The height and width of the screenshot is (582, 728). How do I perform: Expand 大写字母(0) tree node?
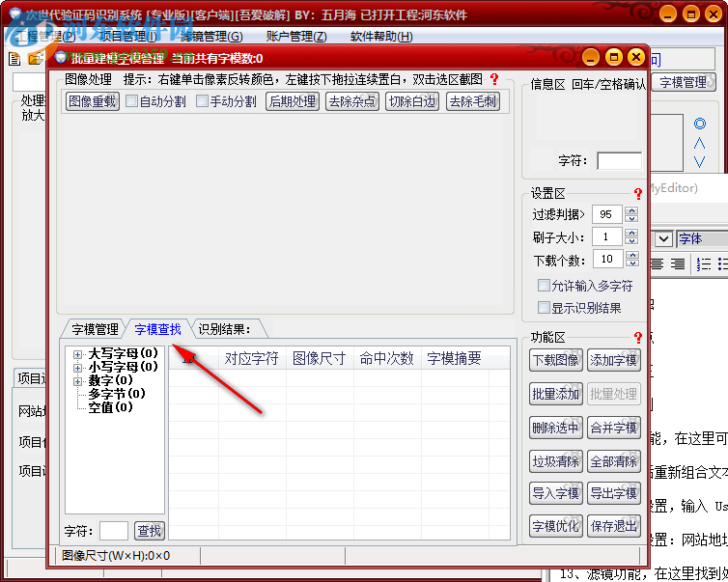pyautogui.click(x=77, y=354)
